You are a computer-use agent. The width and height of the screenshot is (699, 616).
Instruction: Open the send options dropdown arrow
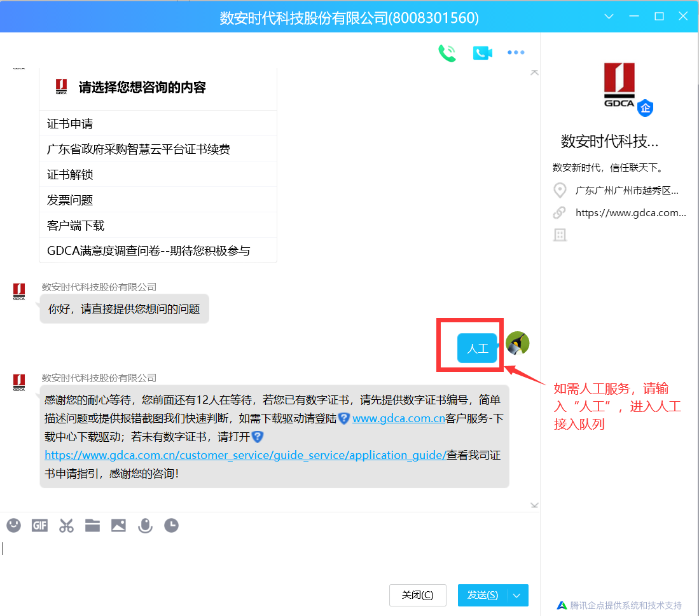click(x=517, y=596)
